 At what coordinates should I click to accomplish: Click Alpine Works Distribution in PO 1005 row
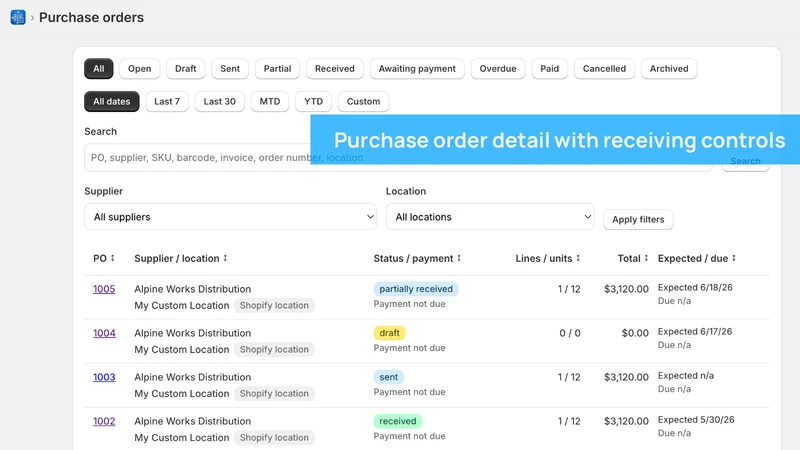[x=192, y=289]
